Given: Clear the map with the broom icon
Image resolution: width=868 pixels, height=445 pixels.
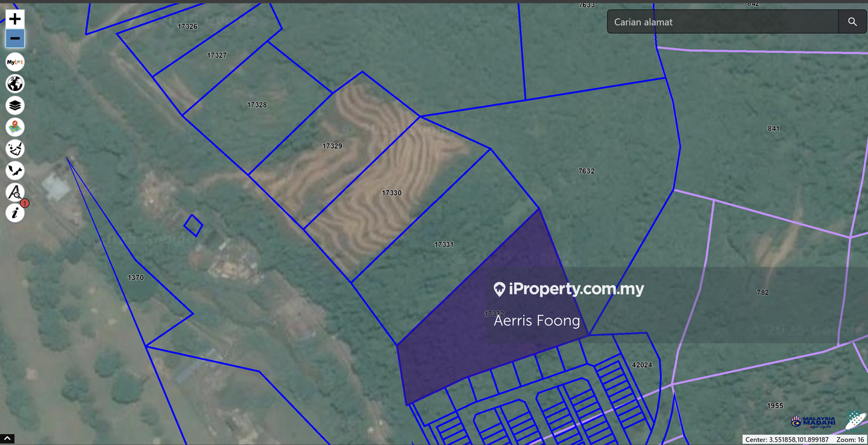Looking at the screenshot, I should pos(15,149).
